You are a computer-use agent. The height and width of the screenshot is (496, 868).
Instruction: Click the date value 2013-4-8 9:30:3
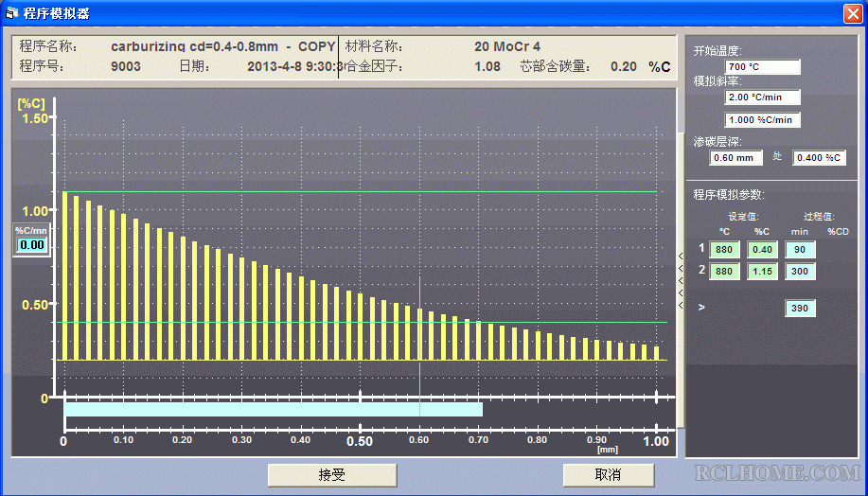click(294, 66)
